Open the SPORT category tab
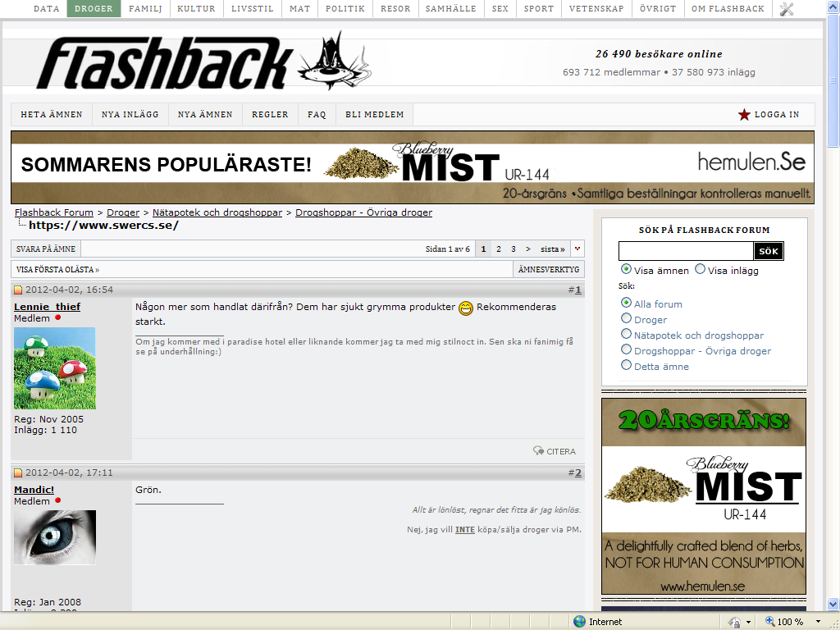Viewport: 840px width, 630px height. pos(538,8)
